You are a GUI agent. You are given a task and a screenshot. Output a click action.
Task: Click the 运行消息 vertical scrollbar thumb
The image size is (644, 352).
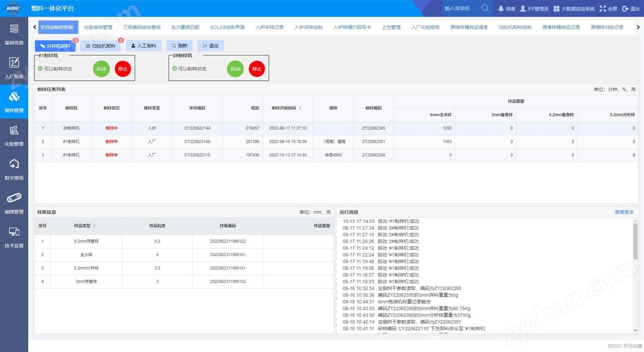tap(635, 242)
